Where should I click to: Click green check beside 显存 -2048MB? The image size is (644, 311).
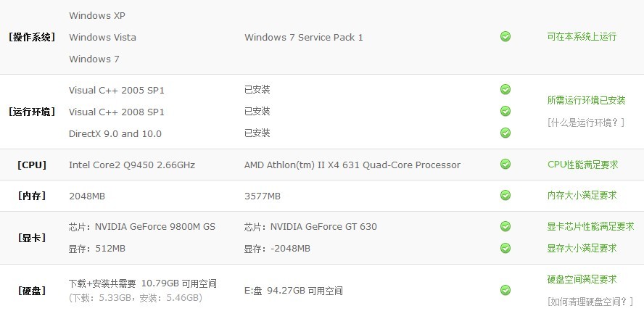[505, 248]
